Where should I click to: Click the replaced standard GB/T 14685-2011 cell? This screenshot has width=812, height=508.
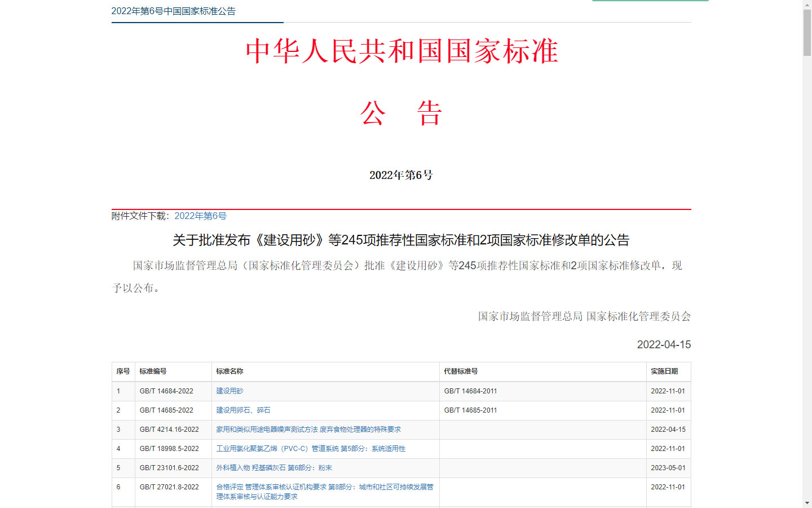[x=470, y=410]
